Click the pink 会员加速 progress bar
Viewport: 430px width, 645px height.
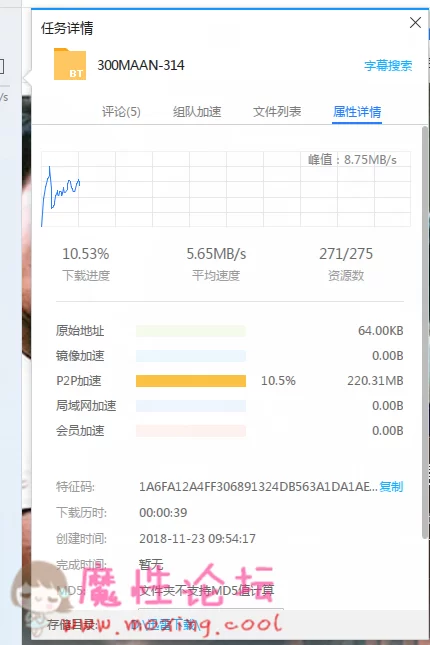coord(191,431)
